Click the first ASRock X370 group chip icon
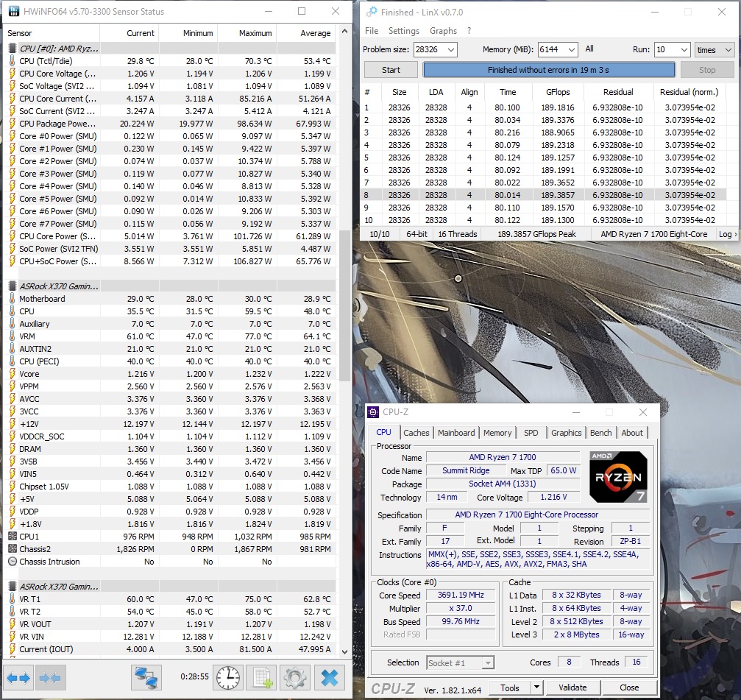This screenshot has height=700, width=741. [x=13, y=286]
